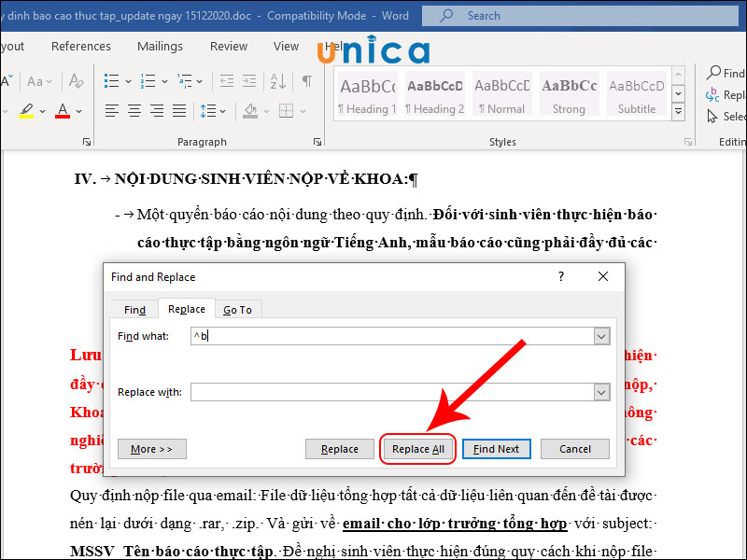The image size is (747, 560).
Task: Click the Text Highlight Color icon
Action: (x=26, y=110)
